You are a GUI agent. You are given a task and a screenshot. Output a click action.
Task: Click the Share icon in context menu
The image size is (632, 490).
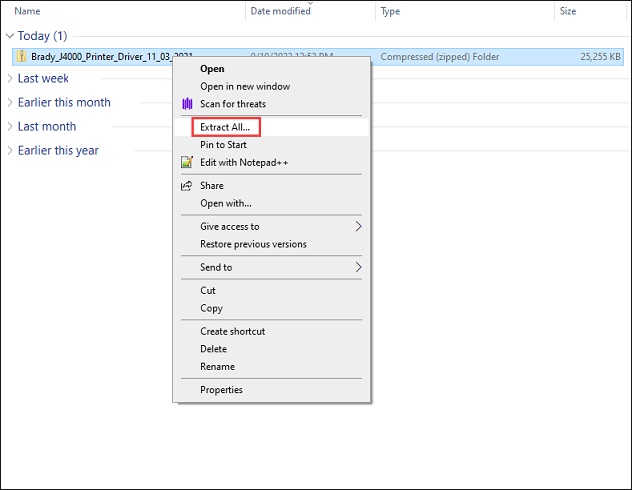coord(186,185)
